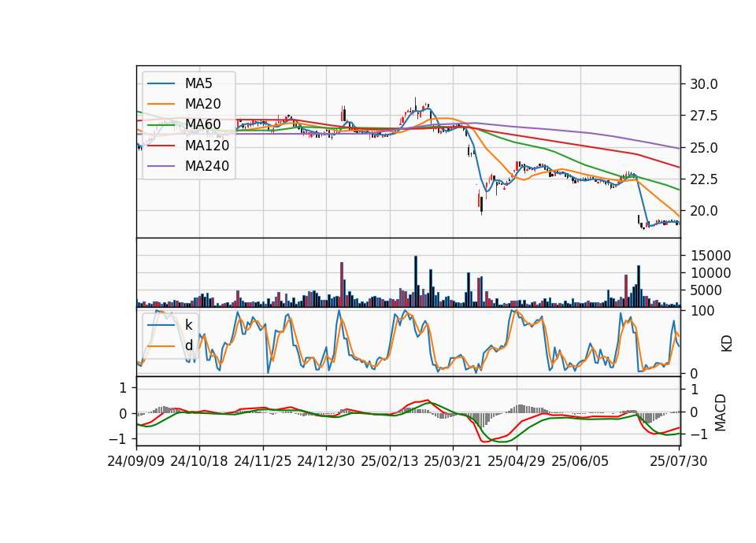
Task: Click the 15000 volume axis label
Action: point(710,256)
